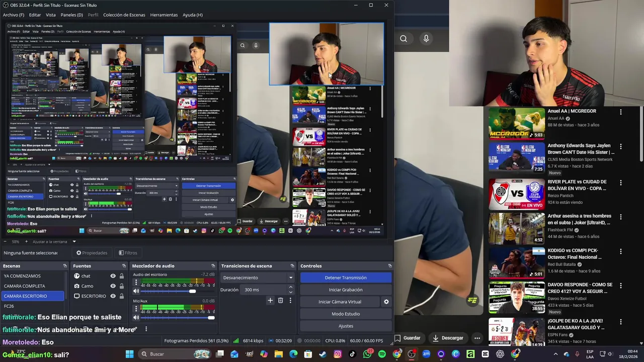Open the Vista menu

51,15
